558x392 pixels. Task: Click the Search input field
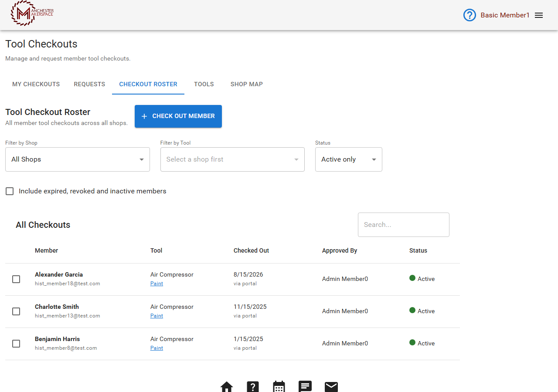click(x=404, y=225)
